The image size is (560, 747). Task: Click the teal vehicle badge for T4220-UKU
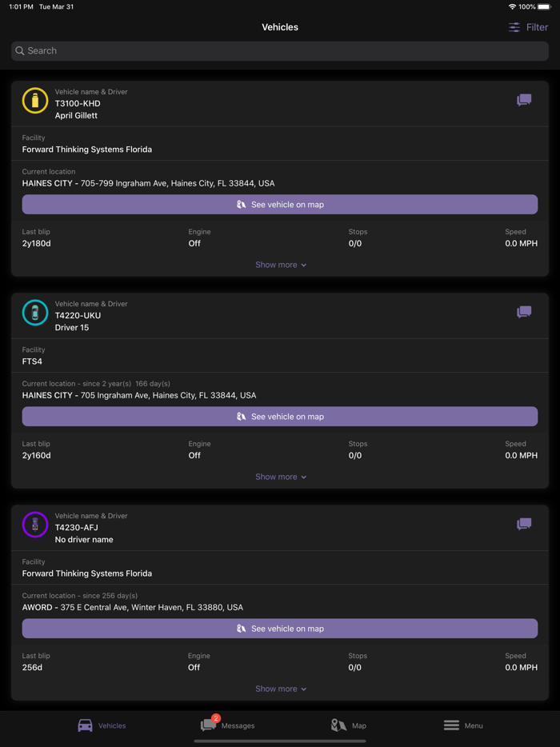[x=34, y=313]
